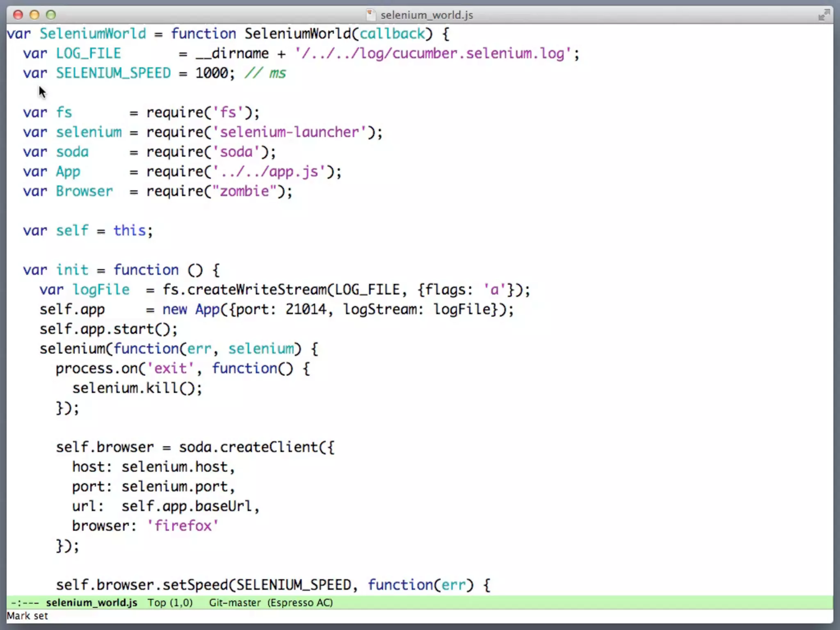This screenshot has width=840, height=630.
Task: Minimize the window with the yellow button
Action: 34,15
